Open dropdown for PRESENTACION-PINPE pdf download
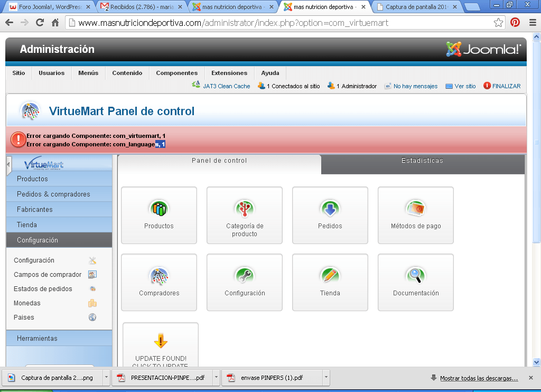 coord(216,378)
